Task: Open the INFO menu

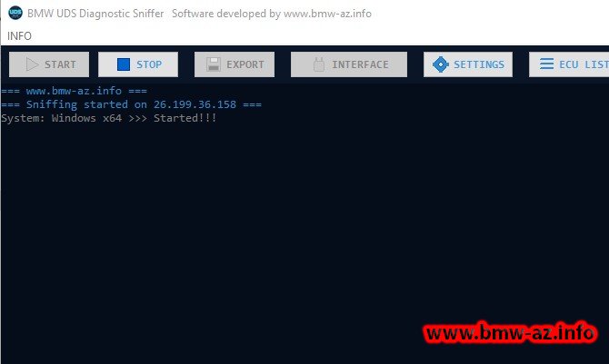Action: tap(19, 36)
